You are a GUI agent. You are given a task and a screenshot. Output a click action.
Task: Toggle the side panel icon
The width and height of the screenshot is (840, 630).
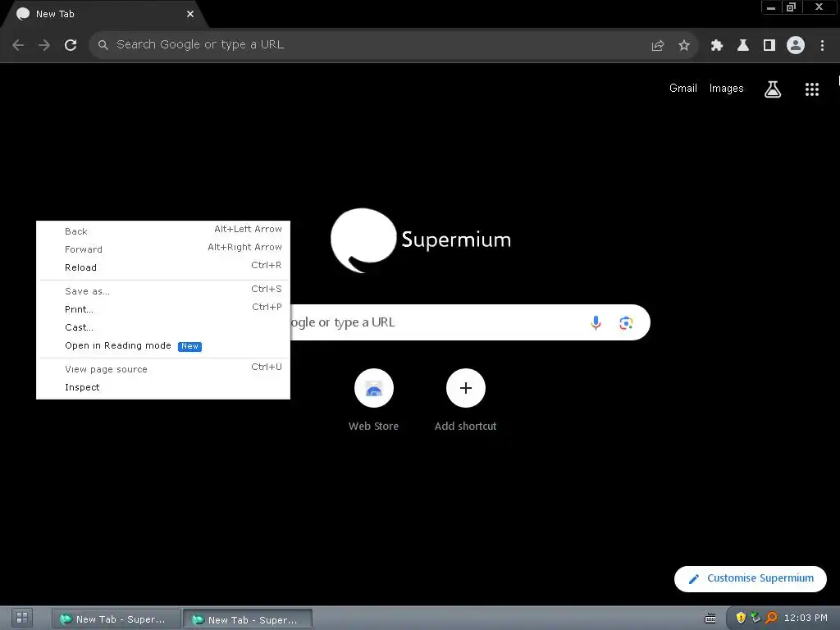tap(769, 45)
